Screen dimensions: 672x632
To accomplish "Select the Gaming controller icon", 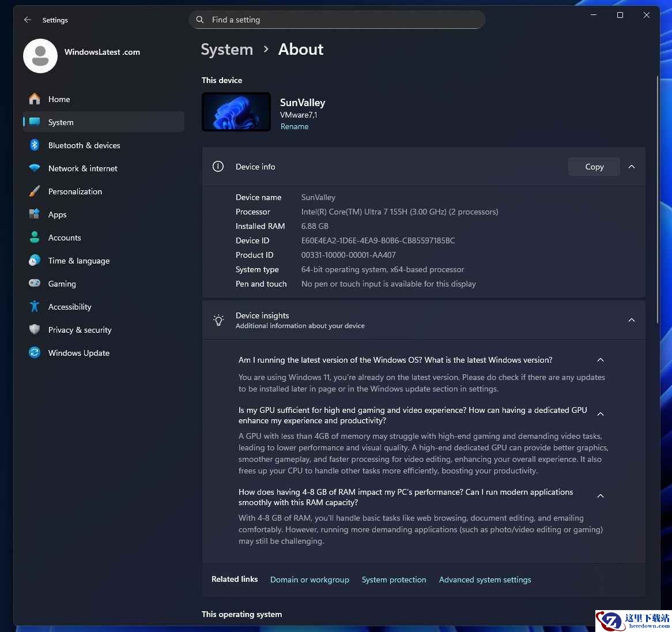I will (x=34, y=283).
